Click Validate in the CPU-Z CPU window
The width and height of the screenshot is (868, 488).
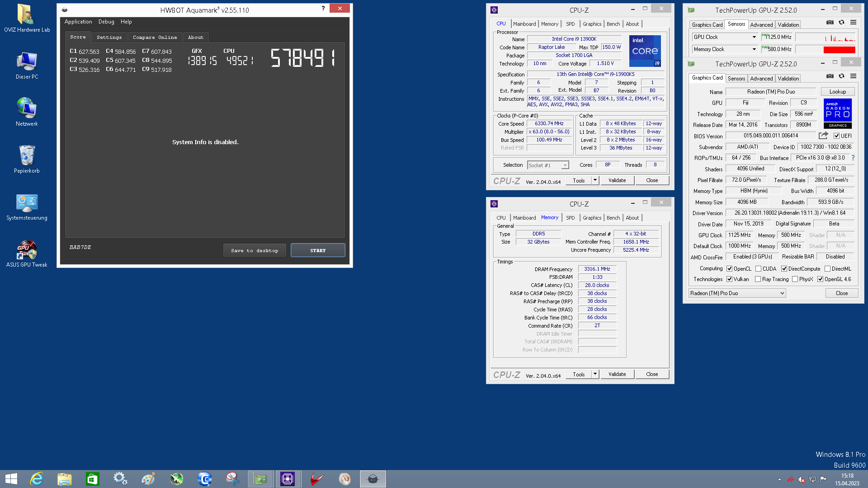click(x=617, y=180)
